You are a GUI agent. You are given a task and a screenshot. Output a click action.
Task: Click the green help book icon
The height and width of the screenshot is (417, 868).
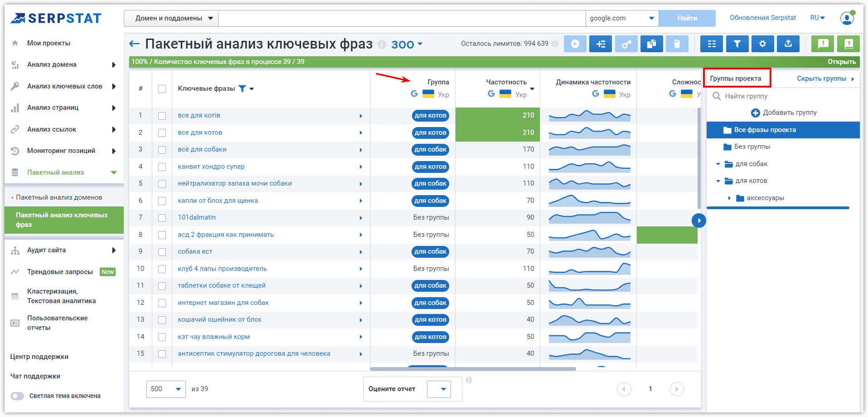849,44
